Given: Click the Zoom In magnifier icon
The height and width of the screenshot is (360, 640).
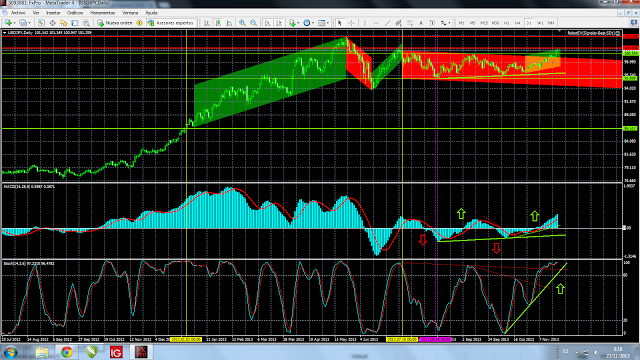Looking at the screenshot, I should (x=242, y=23).
